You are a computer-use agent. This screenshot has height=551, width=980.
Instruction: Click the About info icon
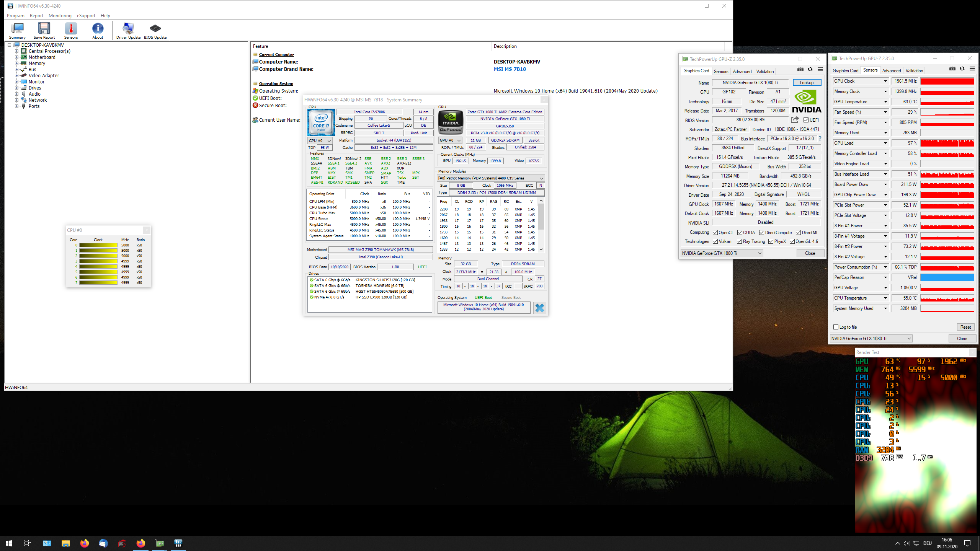coord(98,31)
